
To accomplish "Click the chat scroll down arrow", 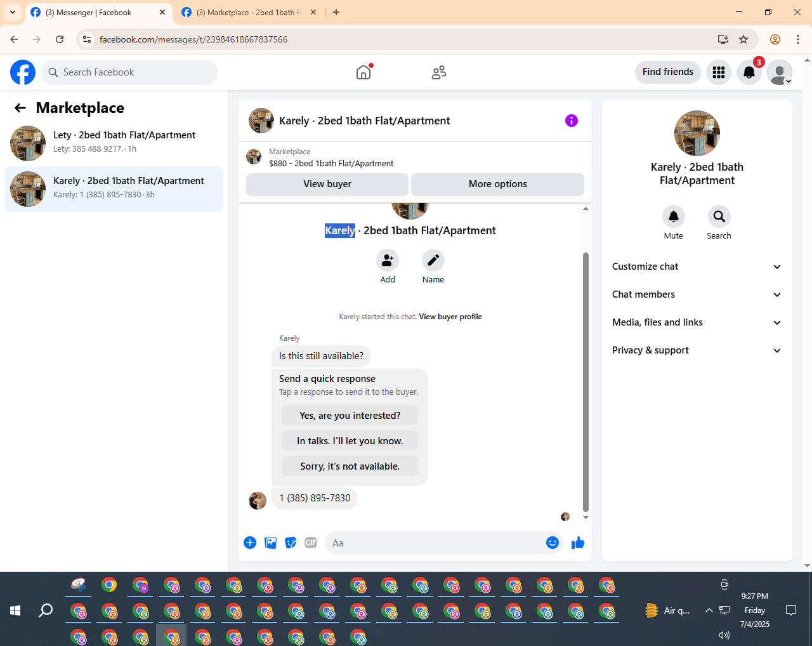I will (x=586, y=517).
